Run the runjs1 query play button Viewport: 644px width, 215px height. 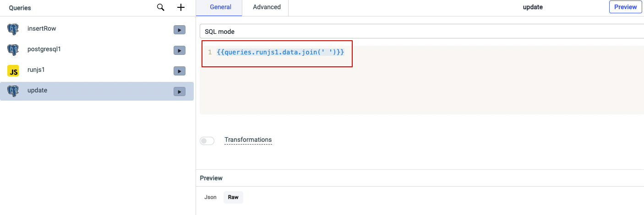pyautogui.click(x=179, y=71)
